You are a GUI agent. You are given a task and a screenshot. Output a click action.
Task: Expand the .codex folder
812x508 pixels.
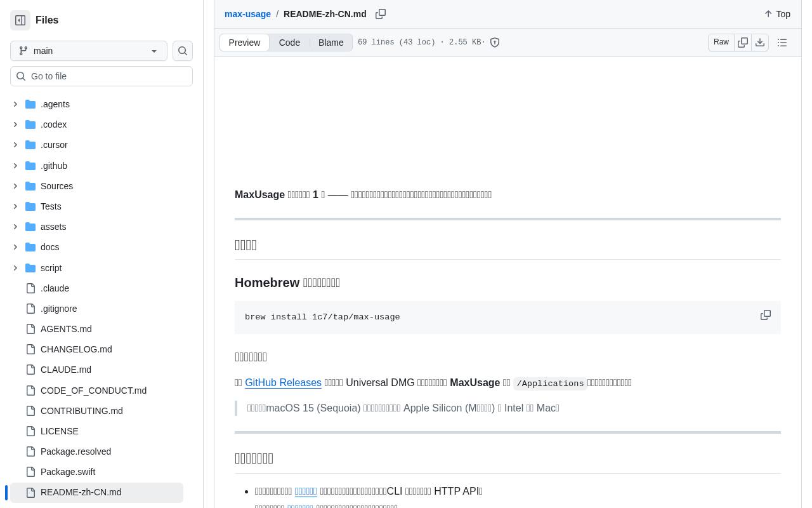click(x=15, y=124)
